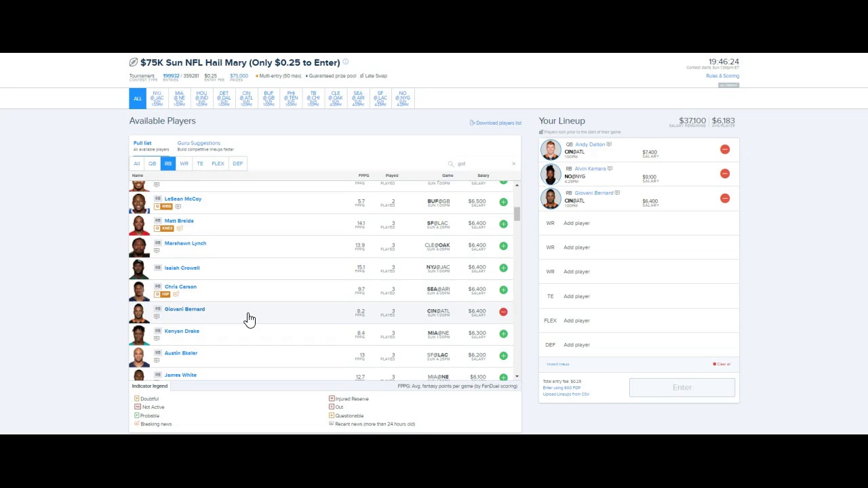
Task: Open Austin Ekeler news note icon
Action: [x=157, y=361]
